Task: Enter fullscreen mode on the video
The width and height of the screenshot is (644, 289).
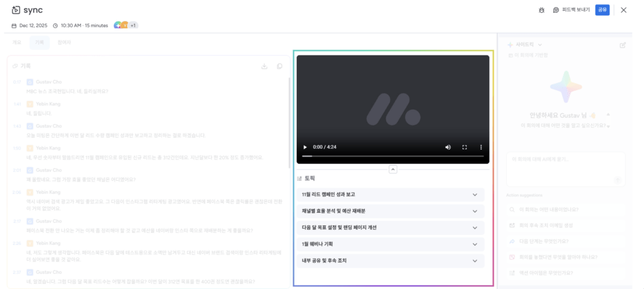Action: tap(465, 147)
